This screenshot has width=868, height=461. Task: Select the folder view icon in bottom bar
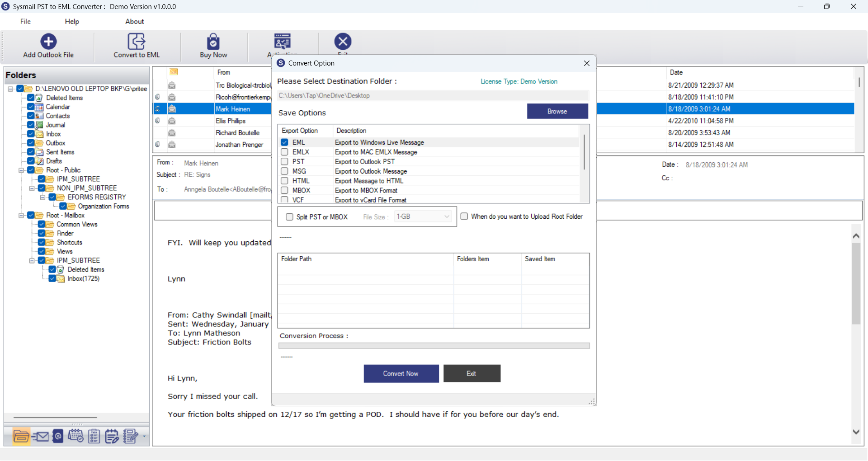(21, 436)
